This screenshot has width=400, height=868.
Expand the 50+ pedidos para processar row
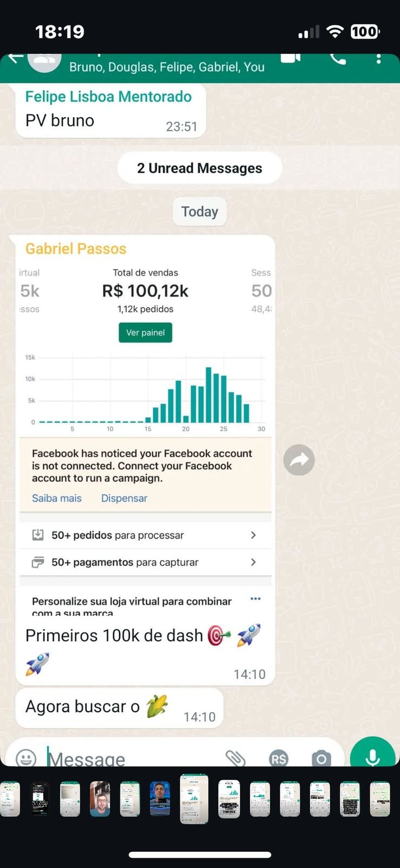(x=145, y=535)
